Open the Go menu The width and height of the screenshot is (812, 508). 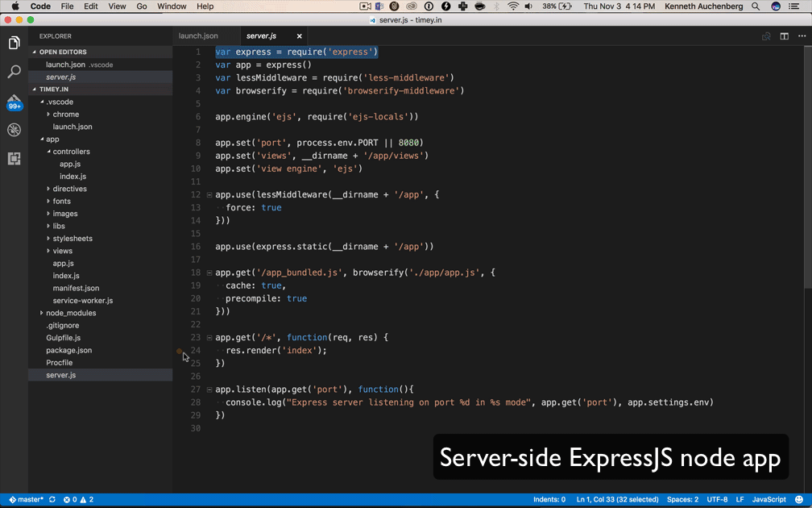pos(142,6)
